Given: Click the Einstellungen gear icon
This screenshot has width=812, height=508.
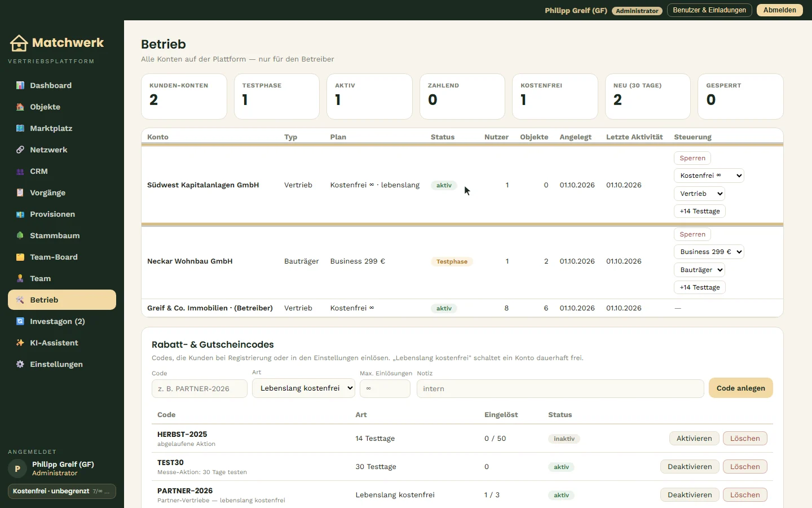Looking at the screenshot, I should pyautogui.click(x=20, y=364).
